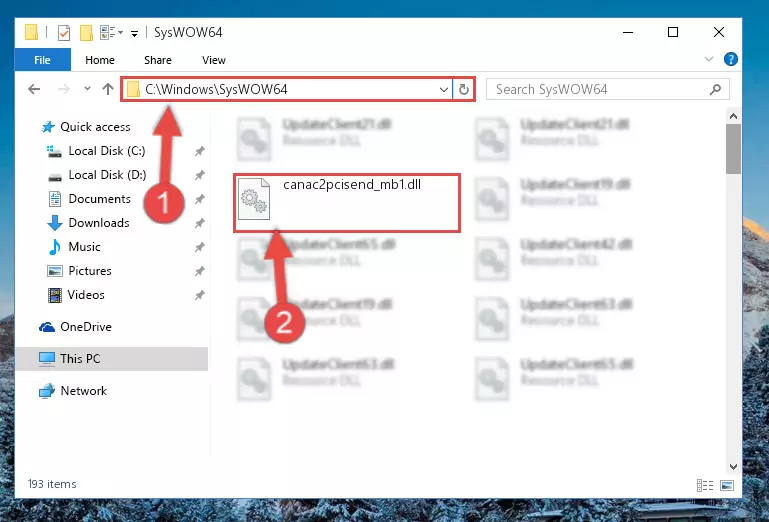Viewport: 769px width, 522px height.
Task: Click the New folder quick access icon
Action: [x=86, y=33]
